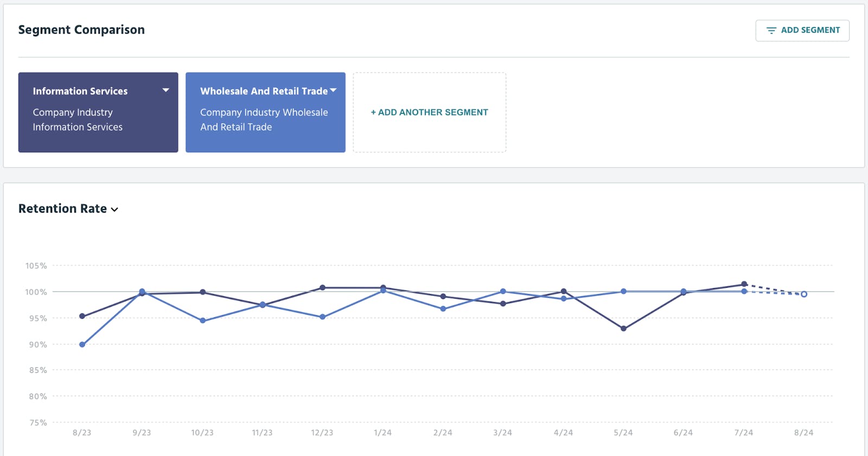Toggle the Information Services segment card

[98, 112]
